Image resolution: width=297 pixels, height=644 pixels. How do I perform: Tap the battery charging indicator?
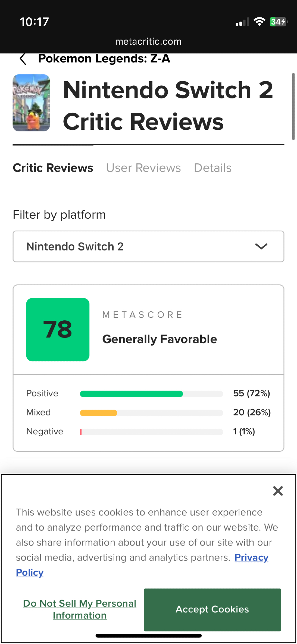tap(278, 22)
